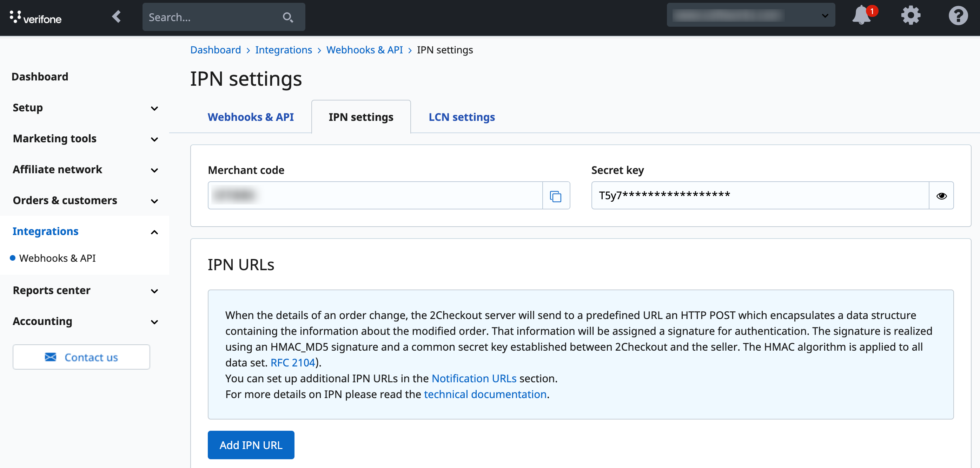The height and width of the screenshot is (468, 980).
Task: Open settings gear icon
Action: pos(911,15)
